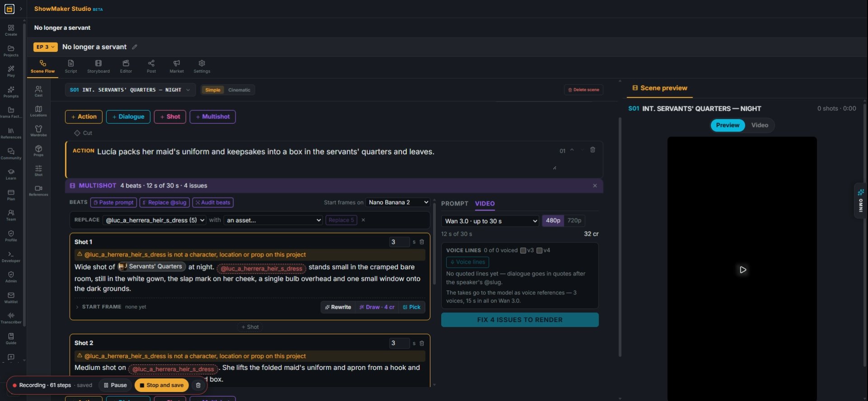The width and height of the screenshot is (868, 401).
Task: Select 480p resolution
Action: pyautogui.click(x=553, y=220)
